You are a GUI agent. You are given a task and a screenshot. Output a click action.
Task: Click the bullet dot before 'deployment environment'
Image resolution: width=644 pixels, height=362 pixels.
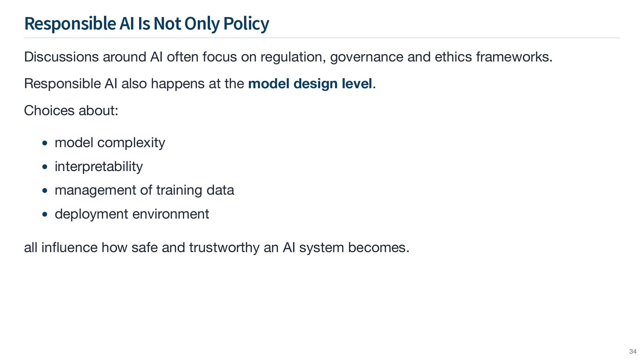tap(45, 215)
